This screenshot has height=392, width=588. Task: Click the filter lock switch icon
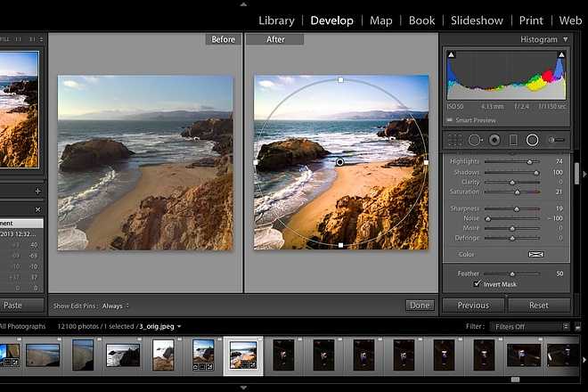pos(578,327)
